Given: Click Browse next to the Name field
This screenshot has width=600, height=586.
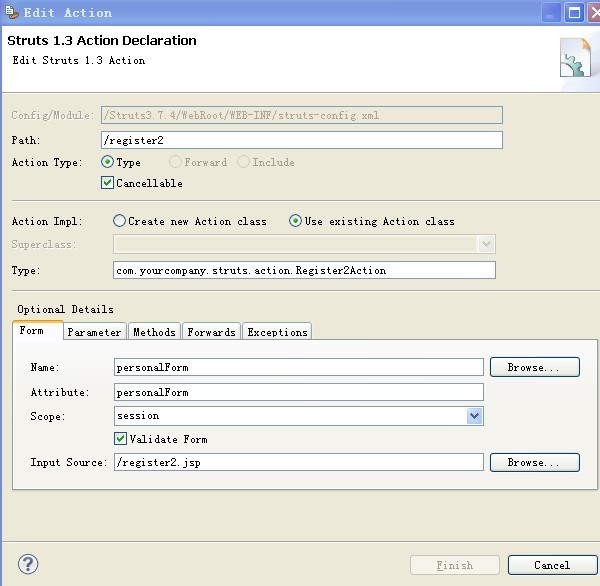Looking at the screenshot, I should pyautogui.click(x=535, y=367).
